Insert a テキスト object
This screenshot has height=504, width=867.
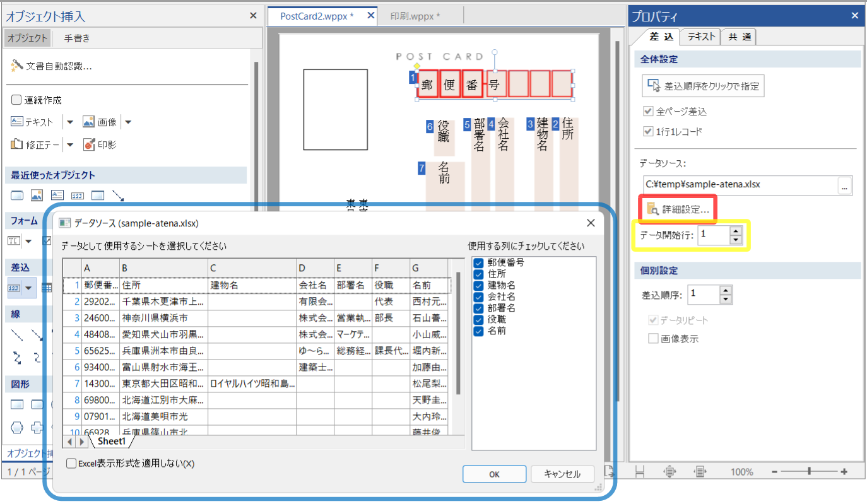[32, 122]
